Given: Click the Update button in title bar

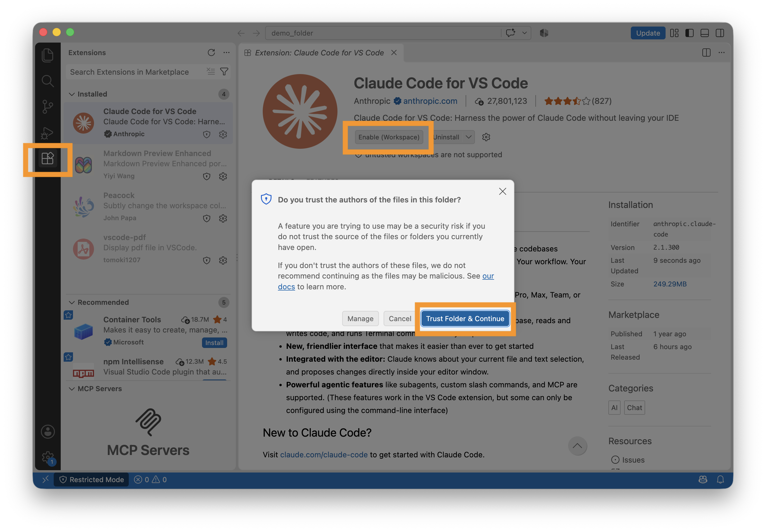Looking at the screenshot, I should tap(647, 33).
